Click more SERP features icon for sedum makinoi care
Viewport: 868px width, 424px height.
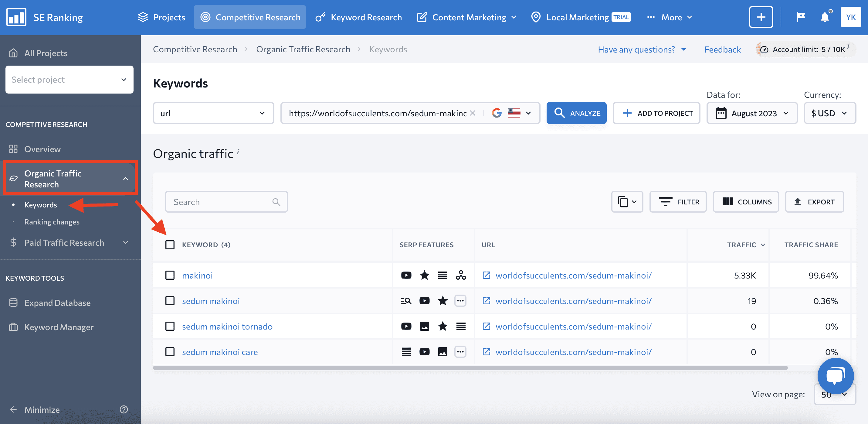[x=460, y=352]
